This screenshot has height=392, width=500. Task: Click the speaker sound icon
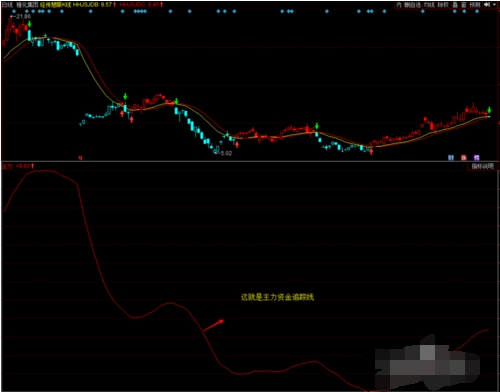point(487,5)
